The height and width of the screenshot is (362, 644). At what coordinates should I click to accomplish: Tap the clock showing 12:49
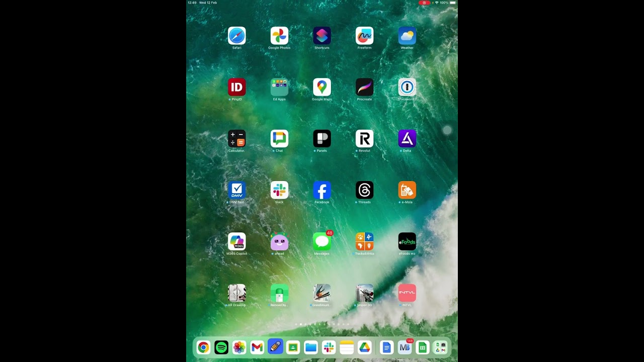click(192, 3)
